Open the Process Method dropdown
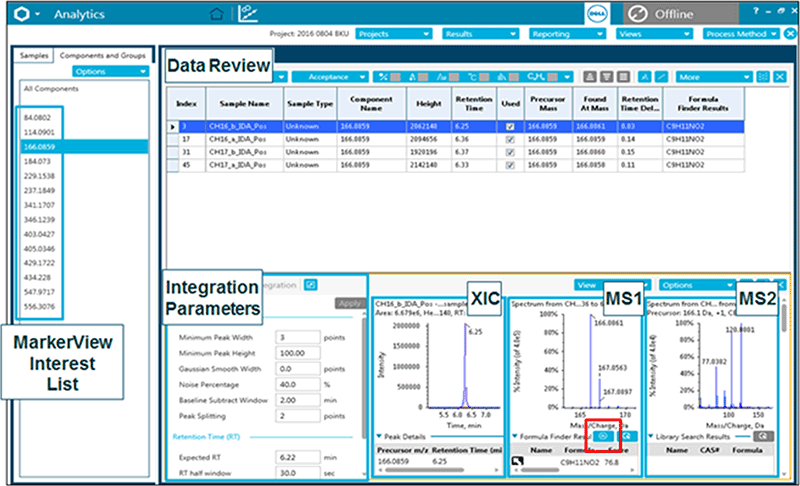The image size is (800, 486). [741, 34]
